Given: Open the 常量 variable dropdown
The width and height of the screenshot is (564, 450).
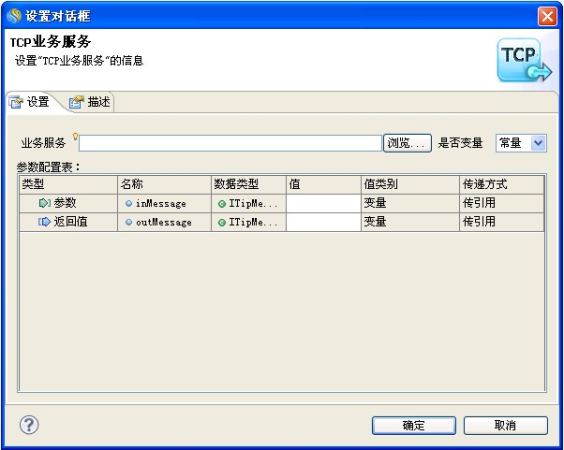Looking at the screenshot, I should (x=538, y=143).
